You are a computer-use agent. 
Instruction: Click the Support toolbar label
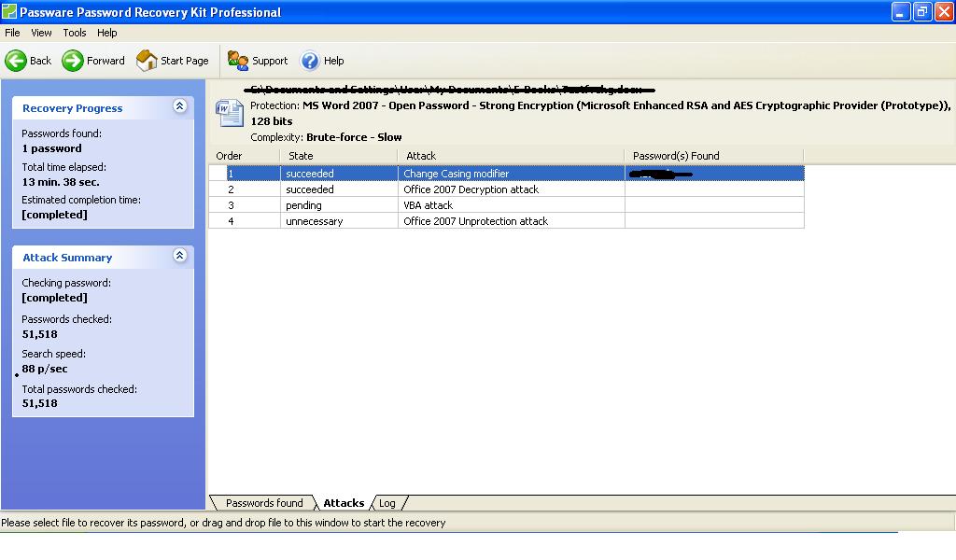click(x=270, y=61)
